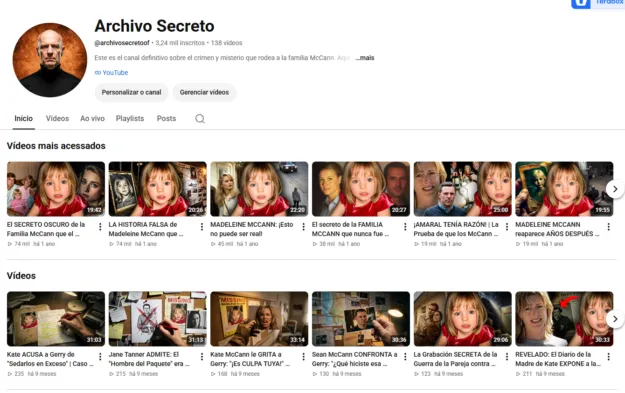Image resolution: width=625 pixels, height=393 pixels.
Task: Open options menu for "MADELEINE MCCANN: ¡Esto no puede ser real!"
Action: coord(303,227)
